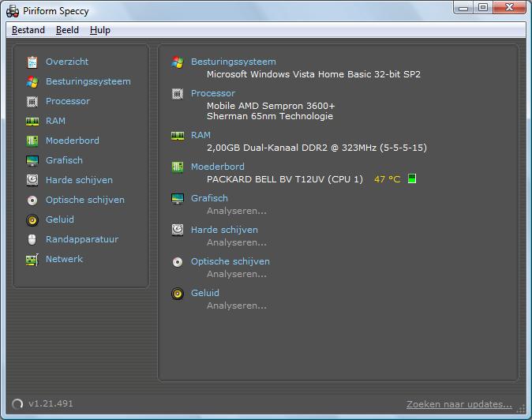Open the Hulp menu

click(x=100, y=30)
